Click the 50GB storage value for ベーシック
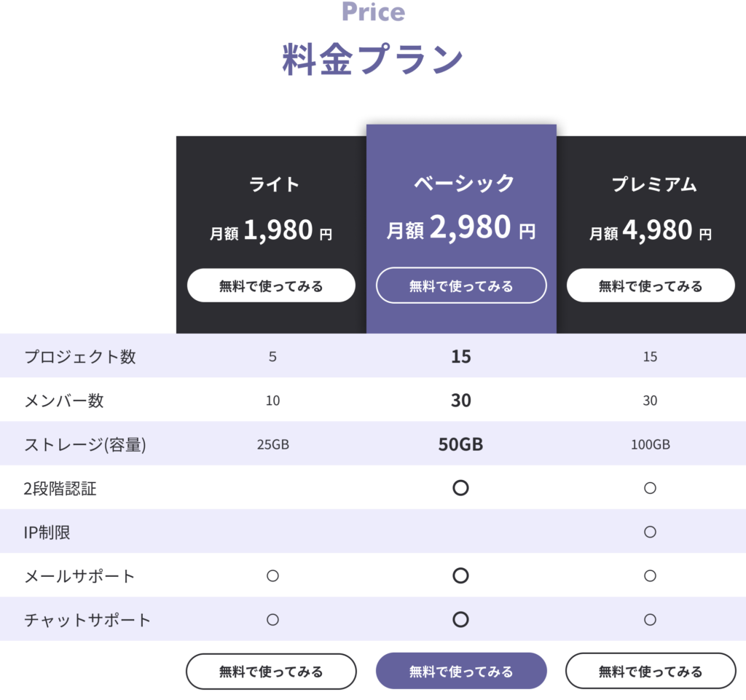The width and height of the screenshot is (746, 700). 460,444
